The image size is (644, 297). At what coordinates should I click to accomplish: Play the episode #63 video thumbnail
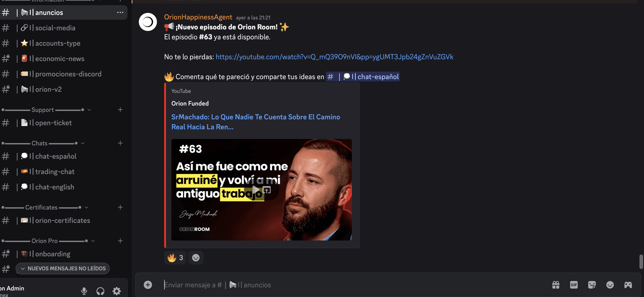[255, 190]
